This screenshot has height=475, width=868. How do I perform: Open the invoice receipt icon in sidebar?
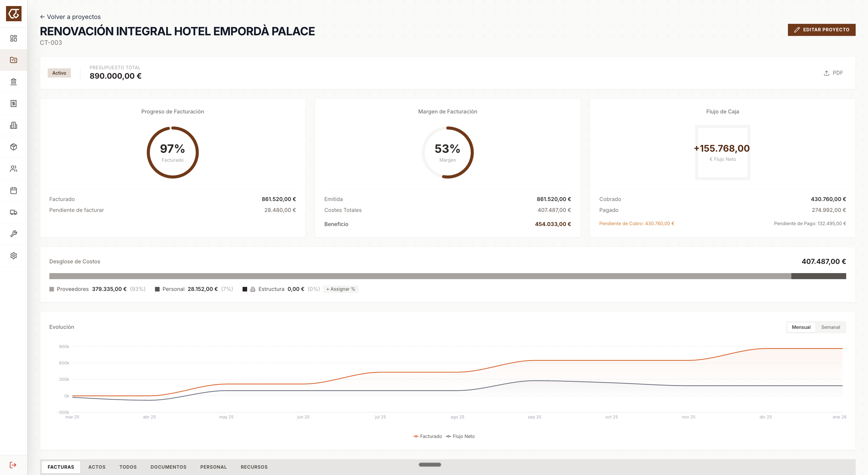[x=13, y=103]
